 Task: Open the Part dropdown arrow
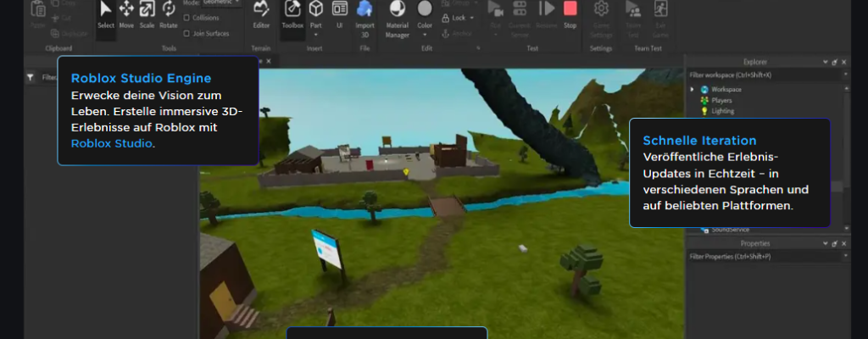316,35
